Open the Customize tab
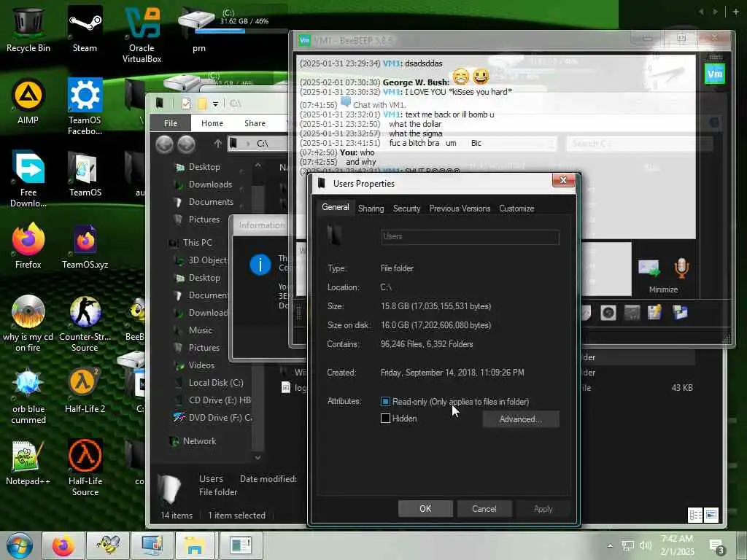Image resolution: width=747 pixels, height=560 pixels. [516, 209]
